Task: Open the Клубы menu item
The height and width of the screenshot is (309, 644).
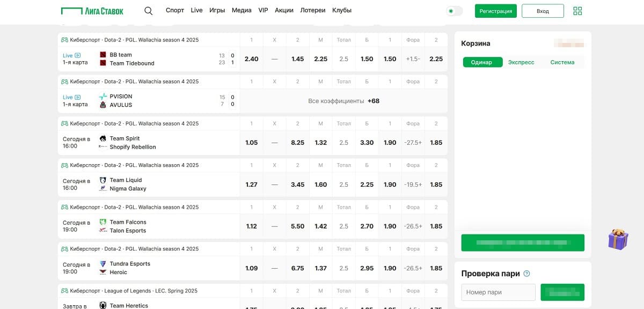Action: [x=342, y=11]
